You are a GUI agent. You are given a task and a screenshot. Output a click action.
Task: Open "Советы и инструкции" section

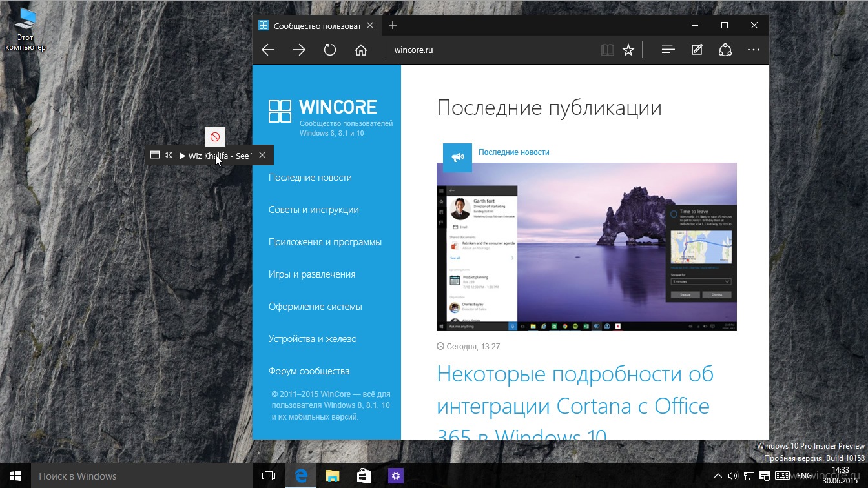(x=314, y=210)
